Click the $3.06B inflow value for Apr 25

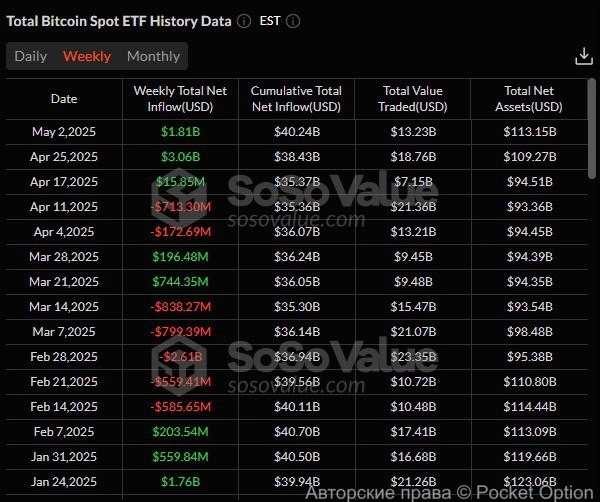(x=180, y=157)
